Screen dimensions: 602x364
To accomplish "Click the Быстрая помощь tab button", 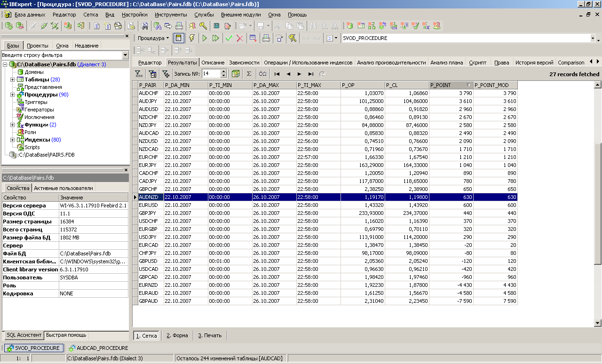I will coord(66,335).
